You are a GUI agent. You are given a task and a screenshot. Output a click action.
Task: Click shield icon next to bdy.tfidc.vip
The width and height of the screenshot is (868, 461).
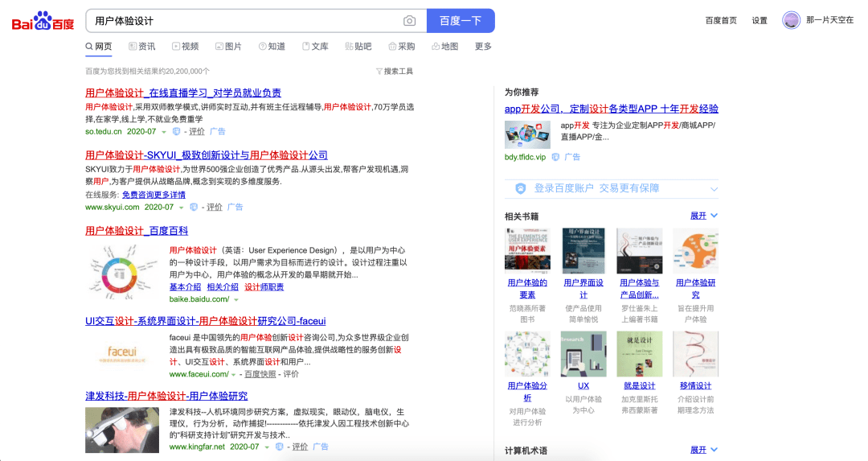tap(555, 158)
